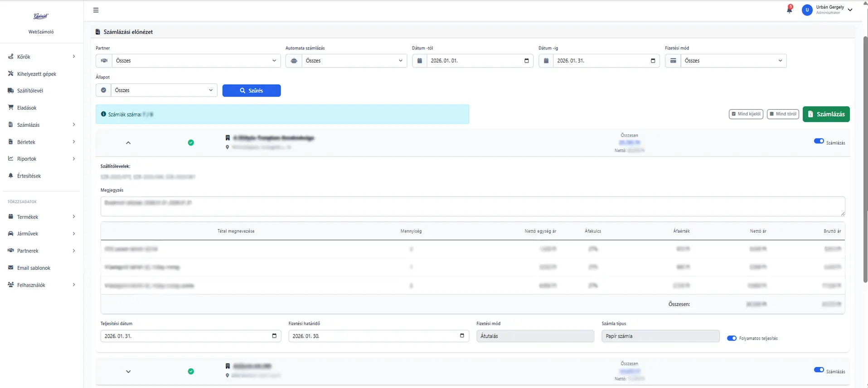This screenshot has width=868, height=388.
Task: Open date picker in Dátum -tól field
Action: coord(526,61)
